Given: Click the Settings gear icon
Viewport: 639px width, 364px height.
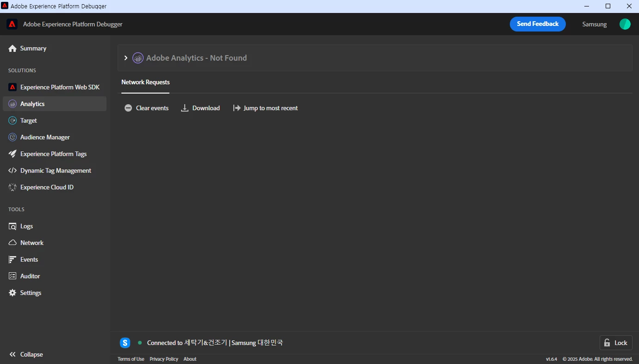Looking at the screenshot, I should click(x=13, y=293).
